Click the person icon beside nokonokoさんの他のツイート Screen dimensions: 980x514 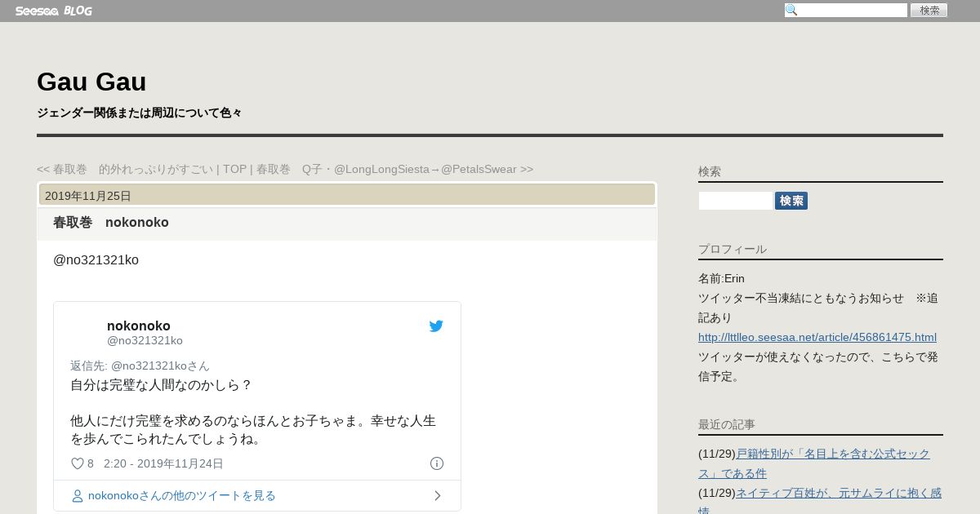(78, 496)
